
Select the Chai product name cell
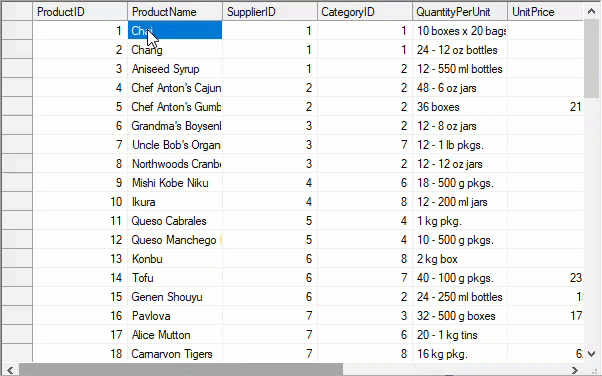pyautogui.click(x=175, y=30)
